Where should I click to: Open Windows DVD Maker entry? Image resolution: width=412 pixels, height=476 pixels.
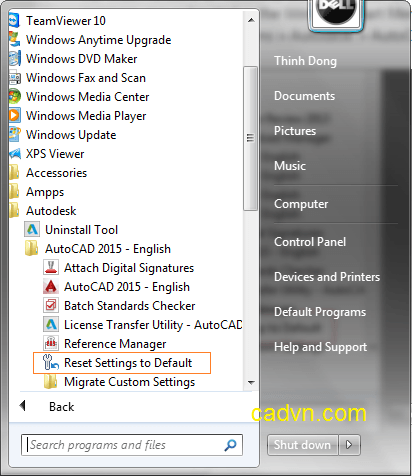82,59
